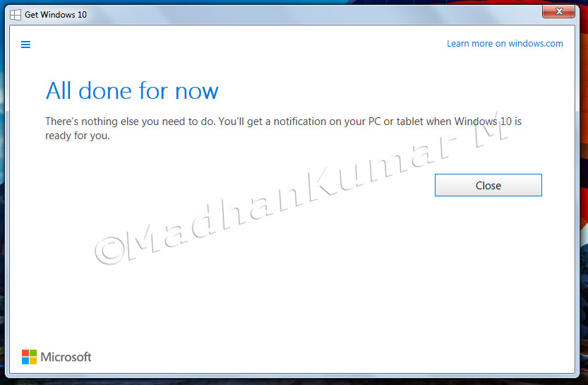Image resolution: width=588 pixels, height=385 pixels.
Task: Click the Close button
Action: (488, 185)
